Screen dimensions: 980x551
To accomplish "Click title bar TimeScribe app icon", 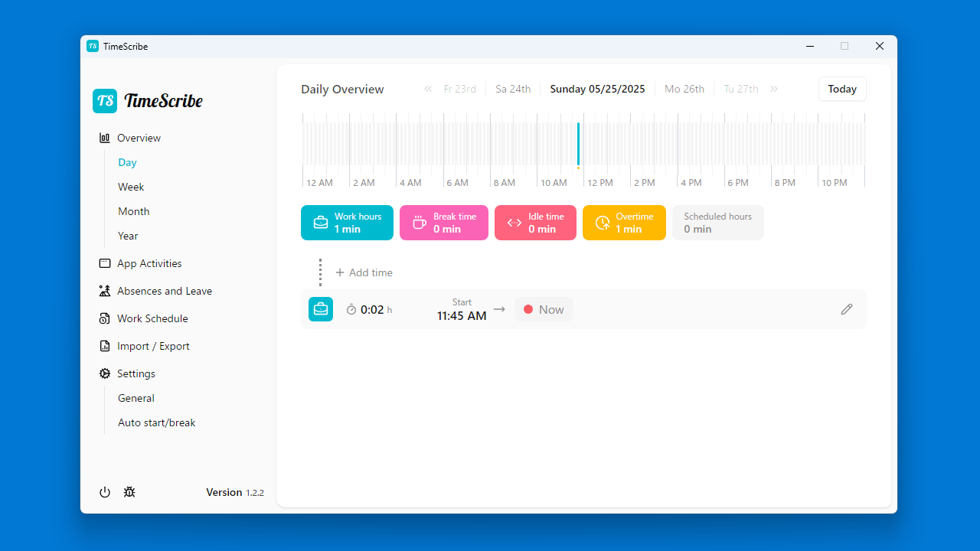I will click(x=93, y=46).
